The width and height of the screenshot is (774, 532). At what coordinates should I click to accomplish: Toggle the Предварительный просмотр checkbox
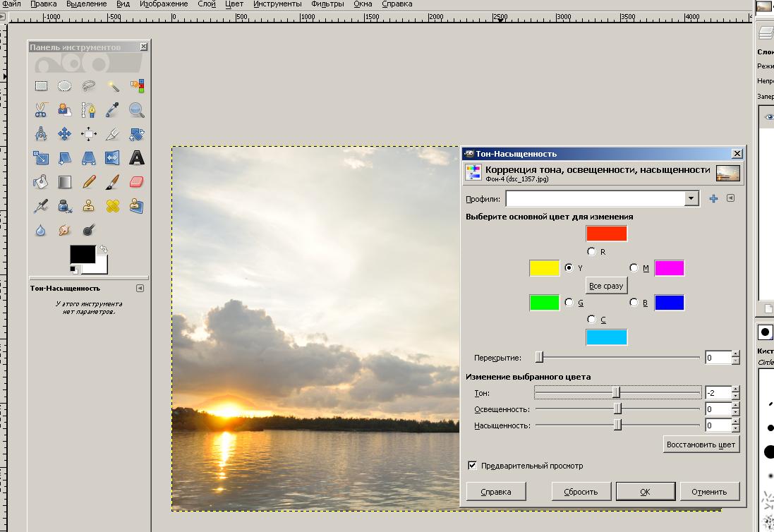(x=472, y=466)
